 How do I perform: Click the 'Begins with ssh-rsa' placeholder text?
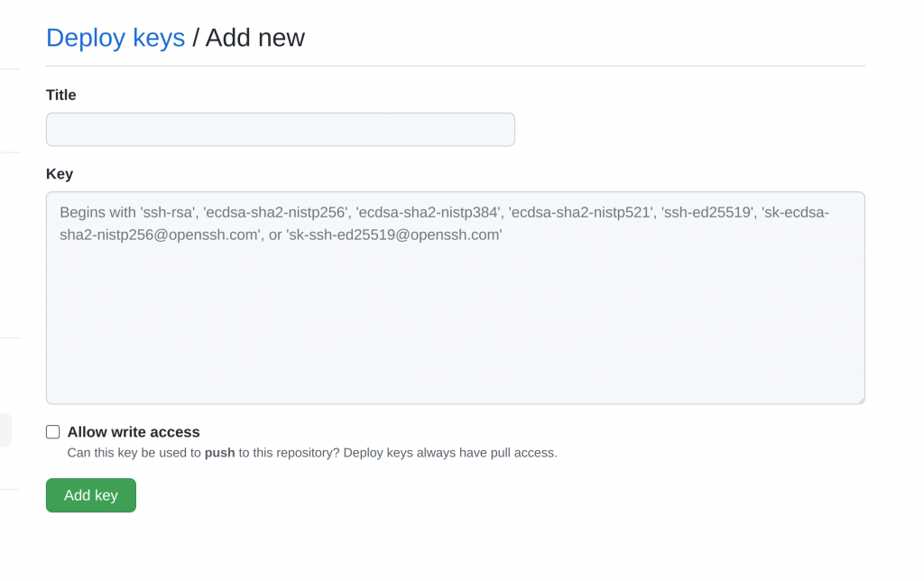(128, 213)
